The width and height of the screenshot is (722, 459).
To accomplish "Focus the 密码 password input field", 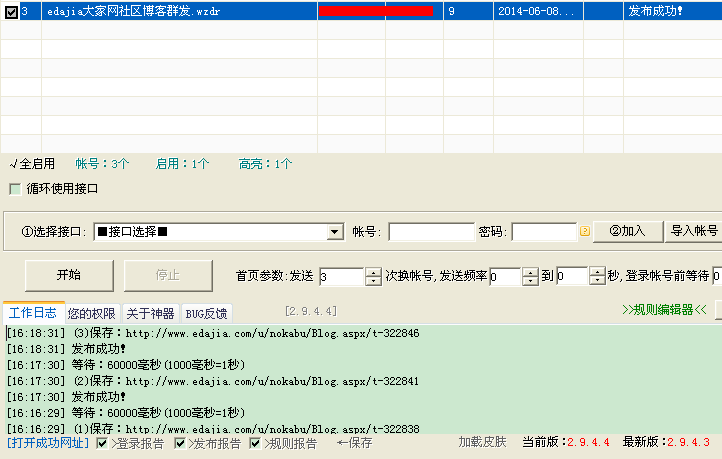I will pos(544,232).
